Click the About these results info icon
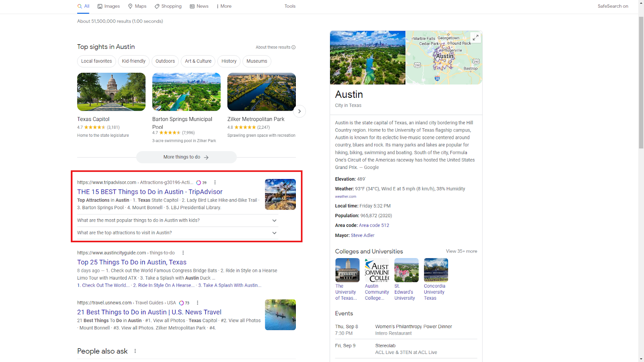The image size is (644, 362). pyautogui.click(x=293, y=47)
